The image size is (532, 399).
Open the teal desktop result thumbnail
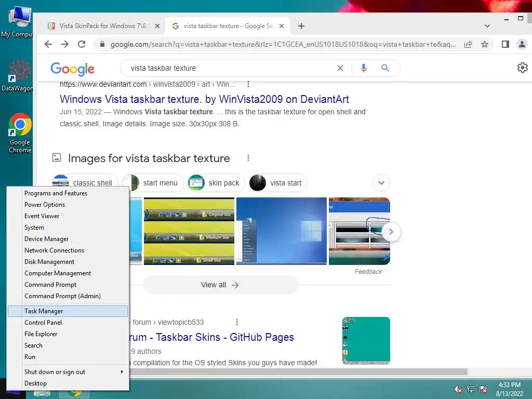366,341
